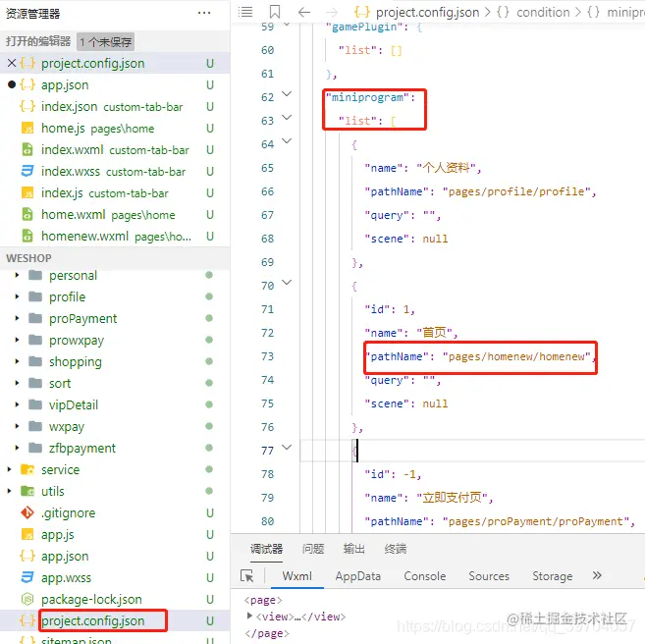Go back with the left arrow
Image resolution: width=645 pixels, height=644 pixels.
tap(304, 13)
